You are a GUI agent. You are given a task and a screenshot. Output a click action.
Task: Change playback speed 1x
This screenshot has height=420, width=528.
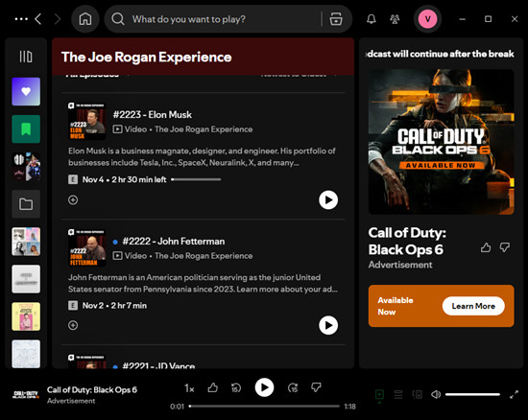(x=189, y=388)
